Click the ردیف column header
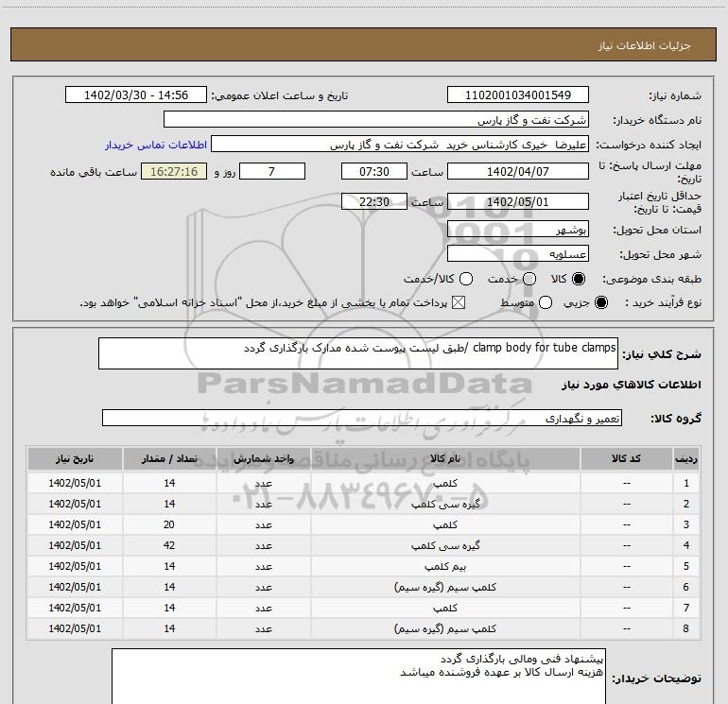 coord(686,459)
